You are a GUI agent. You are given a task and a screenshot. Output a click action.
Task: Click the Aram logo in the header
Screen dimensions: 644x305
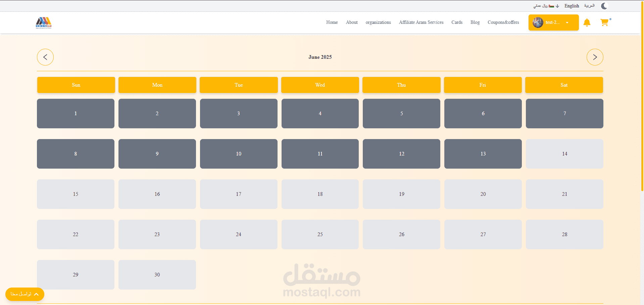point(44,23)
